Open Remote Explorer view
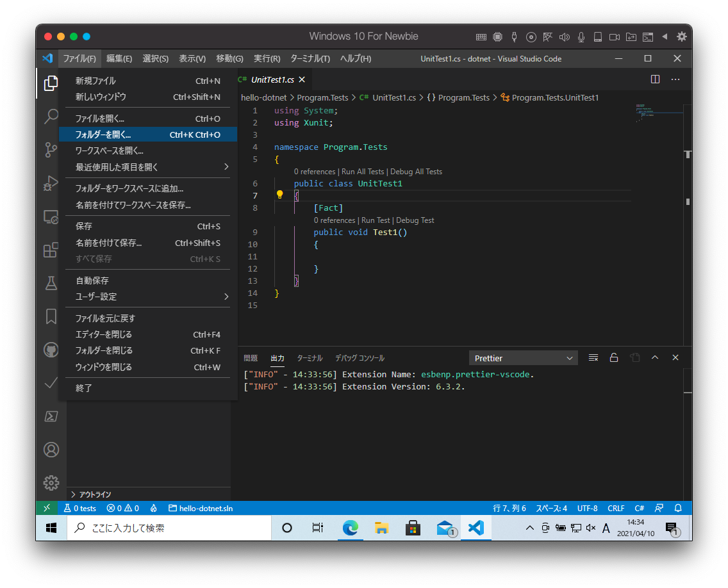Image resolution: width=728 pixels, height=588 pixels. click(51, 216)
